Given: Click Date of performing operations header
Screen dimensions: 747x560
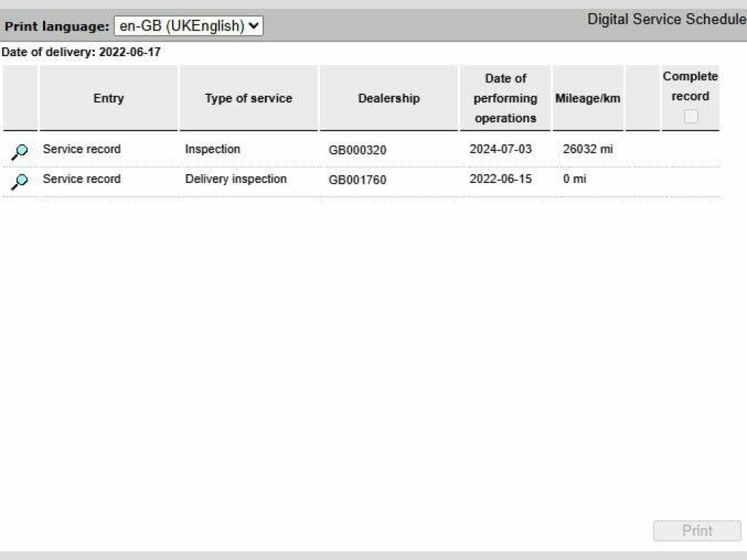Looking at the screenshot, I should tap(505, 98).
